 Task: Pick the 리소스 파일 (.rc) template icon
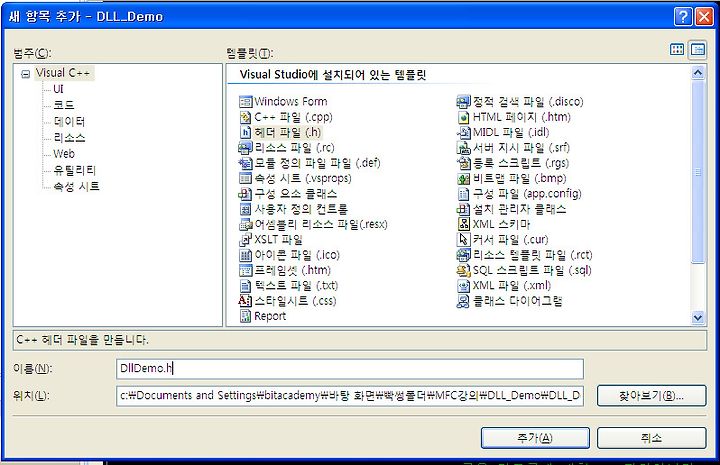tap(246, 148)
